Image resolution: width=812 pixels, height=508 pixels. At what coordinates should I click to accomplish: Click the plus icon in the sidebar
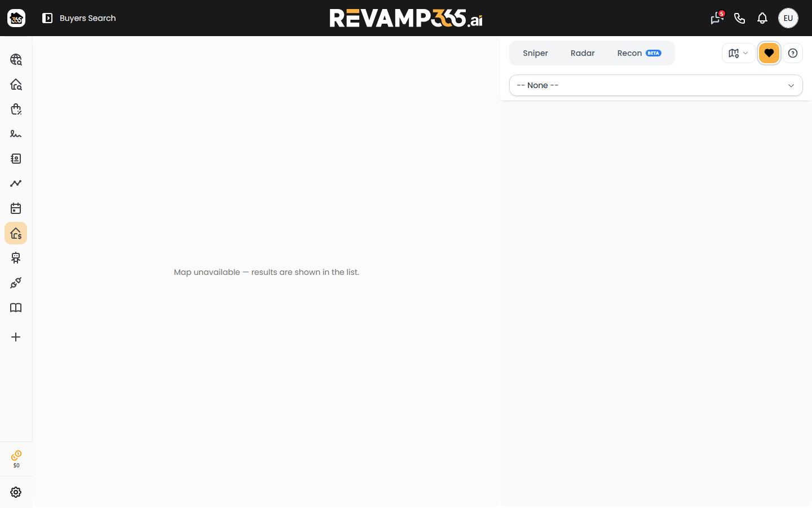coord(16,337)
